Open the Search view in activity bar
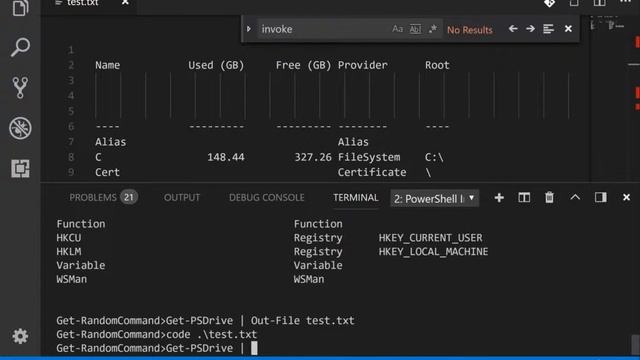 [x=20, y=47]
